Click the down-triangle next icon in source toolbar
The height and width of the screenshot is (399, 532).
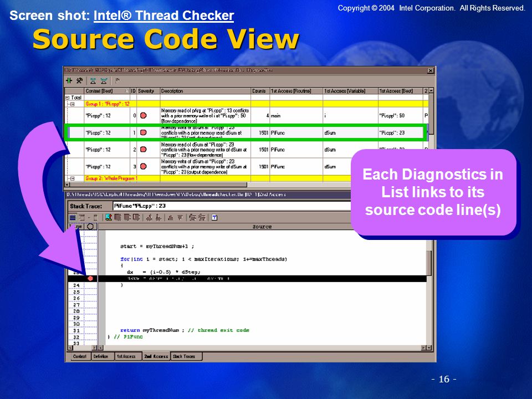pyautogui.click(x=180, y=217)
